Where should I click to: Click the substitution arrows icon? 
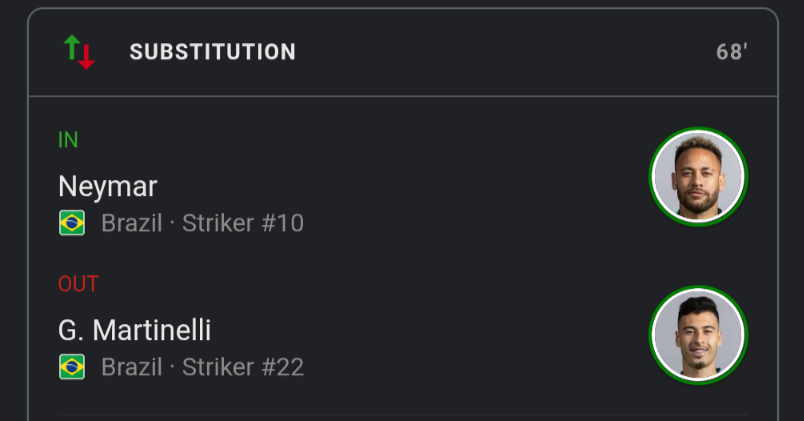click(x=79, y=52)
